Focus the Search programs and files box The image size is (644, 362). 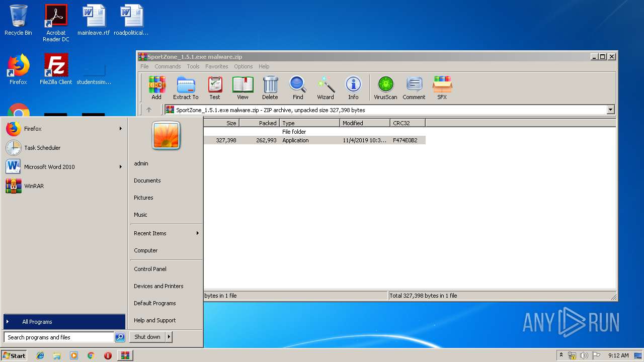click(x=59, y=337)
